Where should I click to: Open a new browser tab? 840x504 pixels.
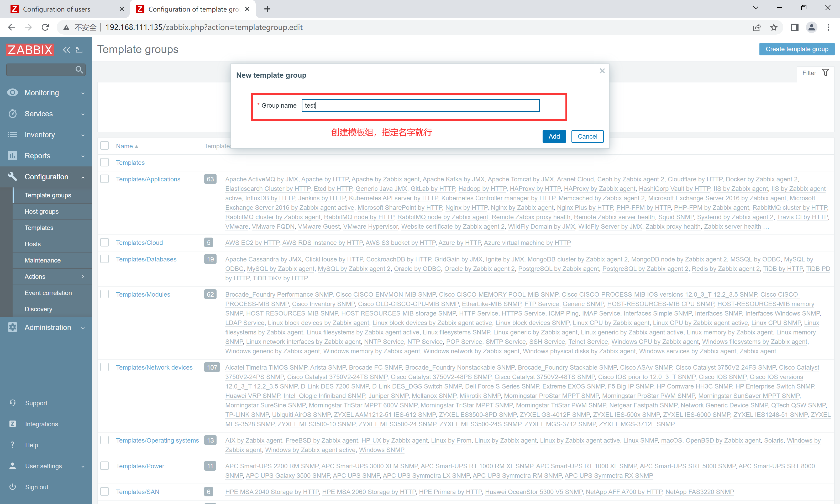point(267,9)
